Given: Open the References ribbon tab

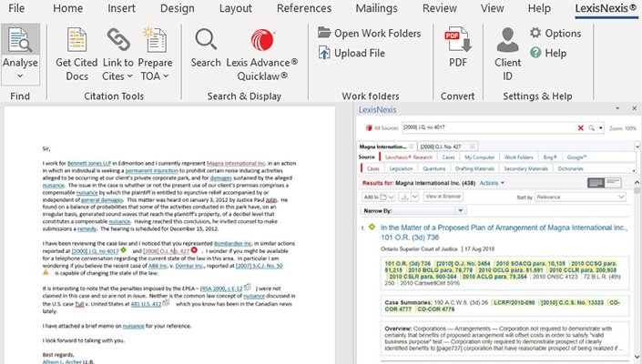Looking at the screenshot, I should [304, 8].
